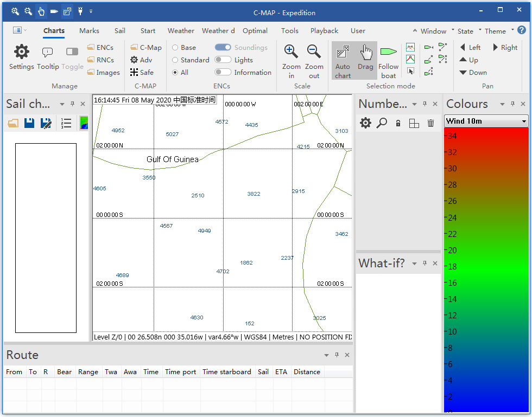The width and height of the screenshot is (532, 417).
Task: Turn on the Lights switch
Action: tap(223, 60)
